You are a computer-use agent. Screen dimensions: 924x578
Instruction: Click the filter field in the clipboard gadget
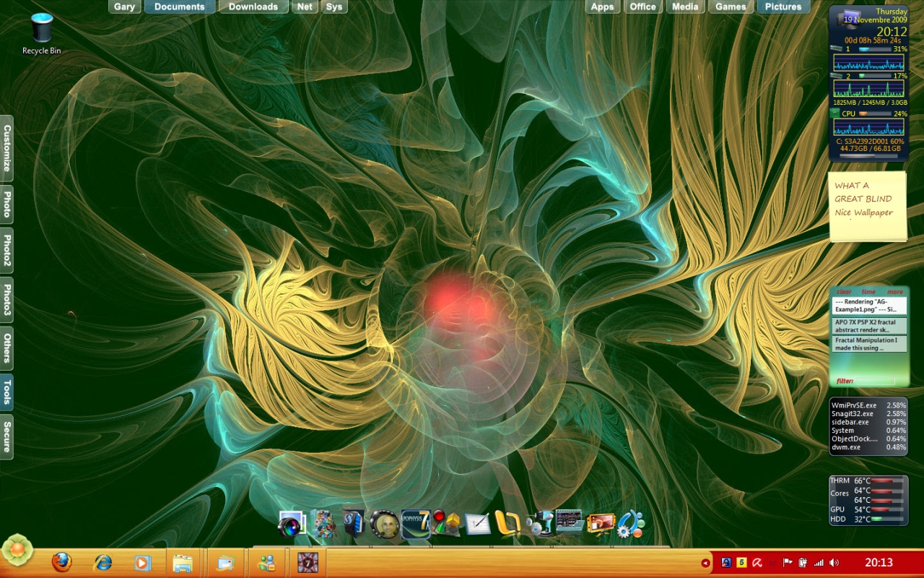(874, 380)
